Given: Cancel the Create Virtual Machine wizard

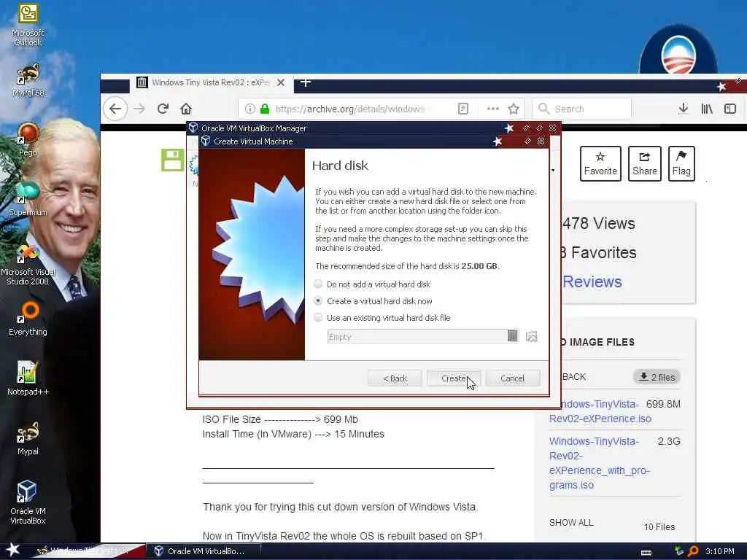Looking at the screenshot, I should [513, 378].
